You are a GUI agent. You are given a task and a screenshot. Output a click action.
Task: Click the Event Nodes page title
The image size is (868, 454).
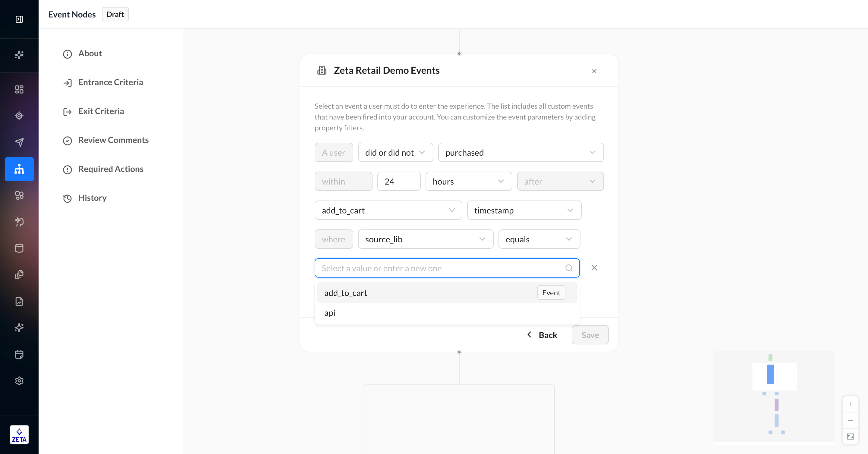72,14
